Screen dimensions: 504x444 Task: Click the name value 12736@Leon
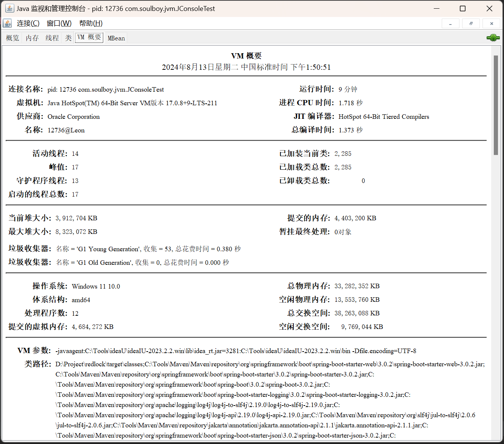point(66,130)
